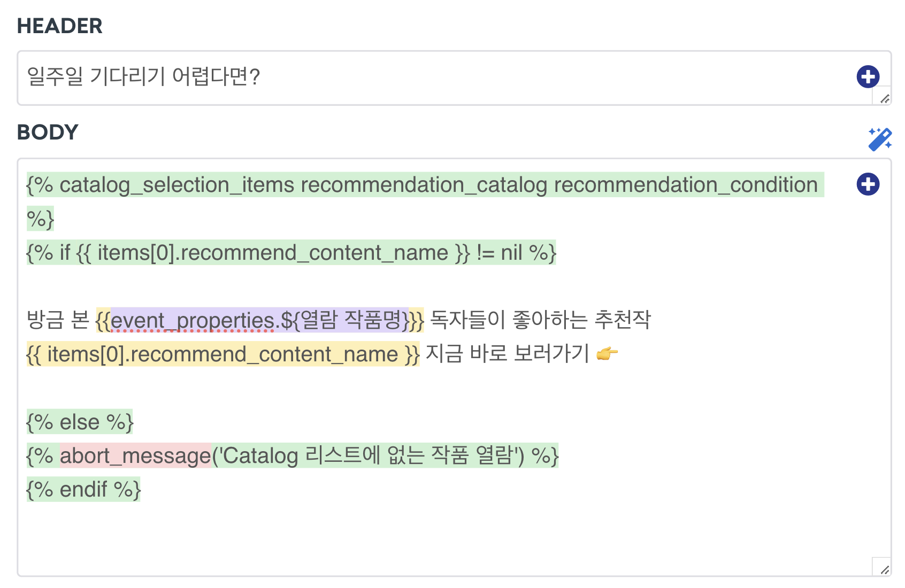
Task: Click the text '방금 본' in body
Action: [58, 320]
